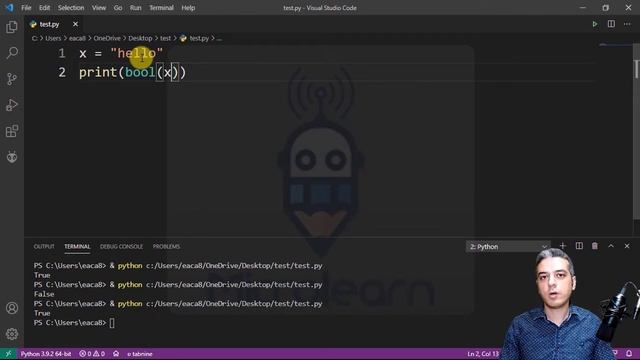
Task: Click the bool keyword in line 2
Action: [x=140, y=72]
